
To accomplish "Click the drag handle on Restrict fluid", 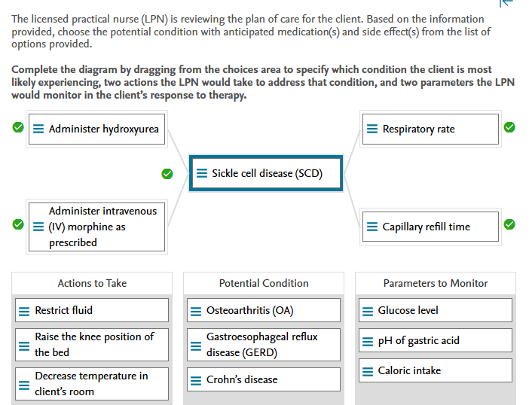I will (x=25, y=311).
